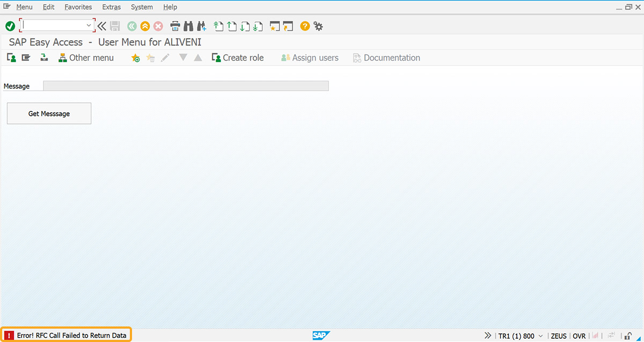
Task: Click the ZEUS server name in status bar
Action: coord(559,336)
